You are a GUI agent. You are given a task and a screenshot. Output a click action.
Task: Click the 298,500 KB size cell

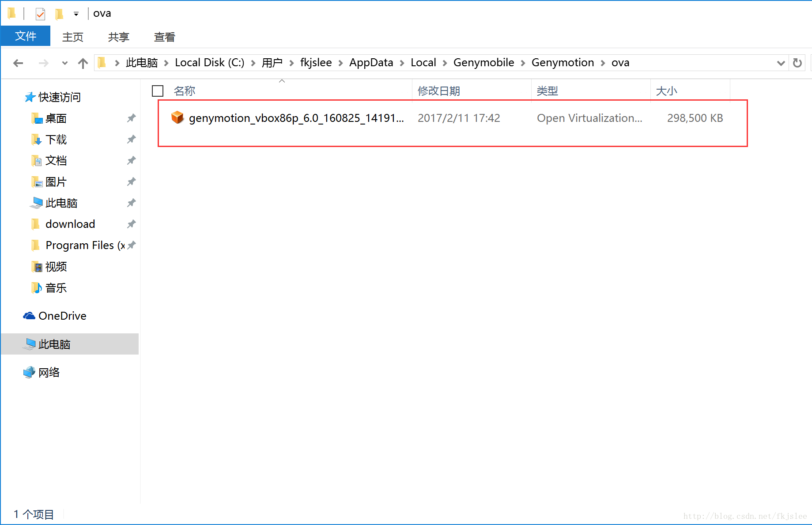tap(695, 118)
